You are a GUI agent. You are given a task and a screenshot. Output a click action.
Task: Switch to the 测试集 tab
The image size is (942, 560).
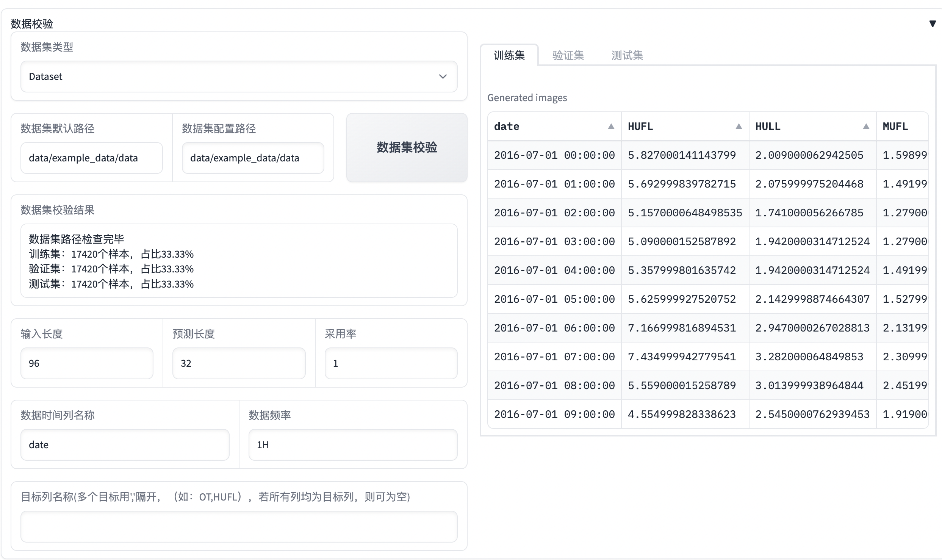click(x=627, y=55)
